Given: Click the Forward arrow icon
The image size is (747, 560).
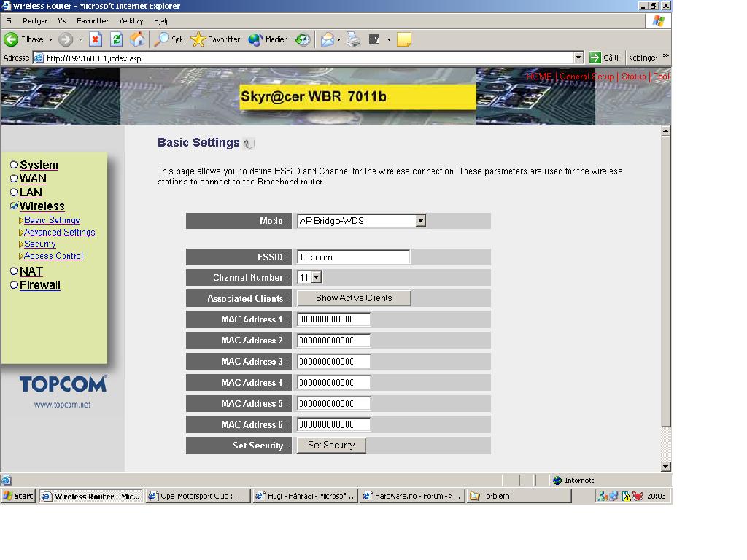Looking at the screenshot, I should (x=66, y=39).
